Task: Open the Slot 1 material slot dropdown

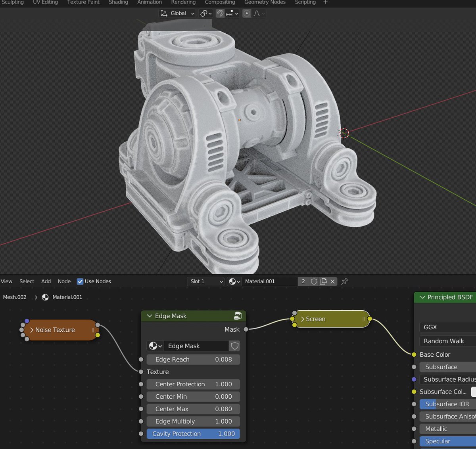Action: point(205,281)
